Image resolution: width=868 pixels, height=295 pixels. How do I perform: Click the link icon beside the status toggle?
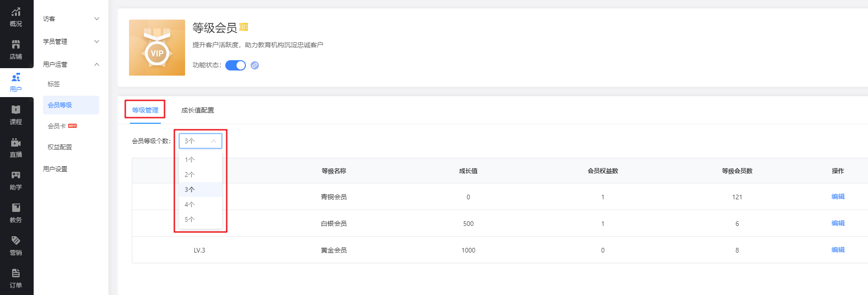tap(255, 65)
